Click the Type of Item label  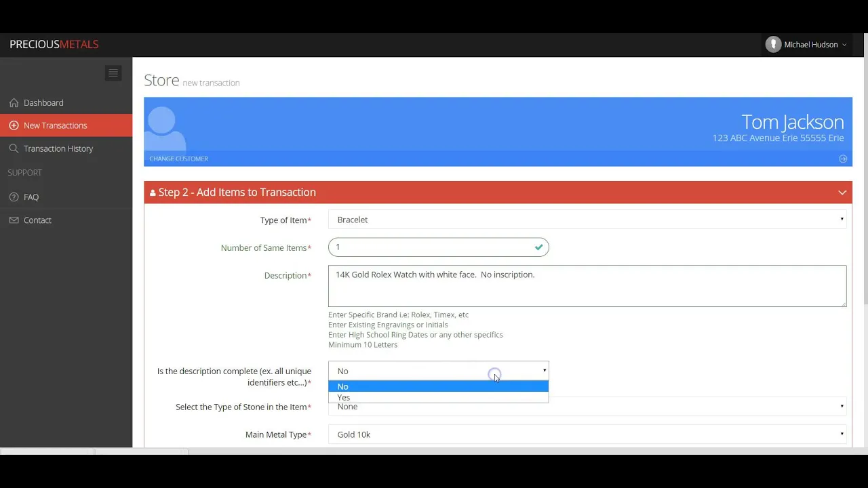[x=285, y=220]
